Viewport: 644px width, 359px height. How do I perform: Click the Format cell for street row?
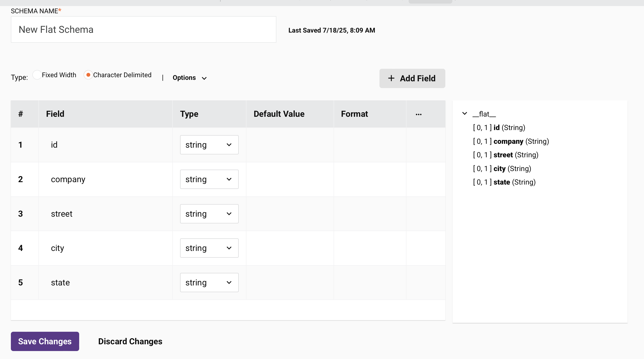tap(370, 214)
